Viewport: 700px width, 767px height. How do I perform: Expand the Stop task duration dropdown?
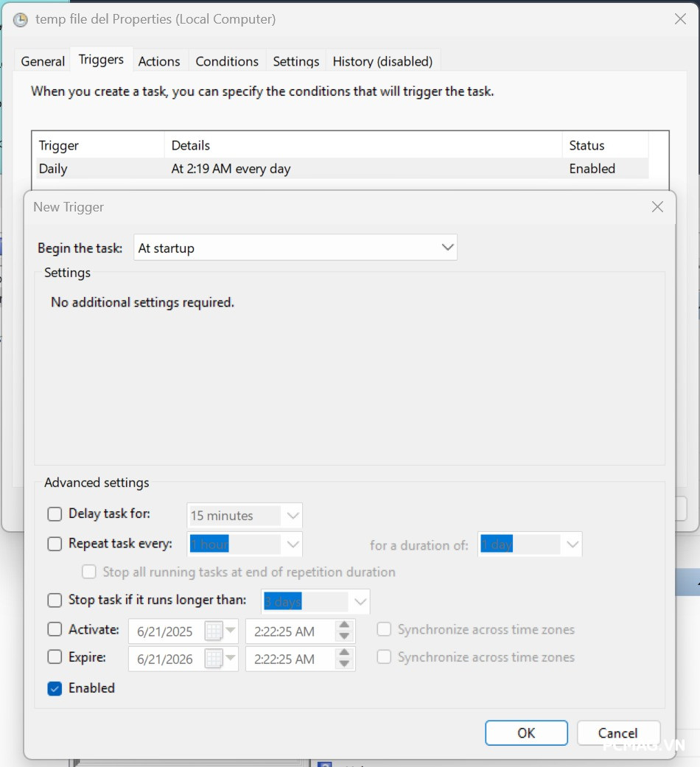tap(360, 601)
